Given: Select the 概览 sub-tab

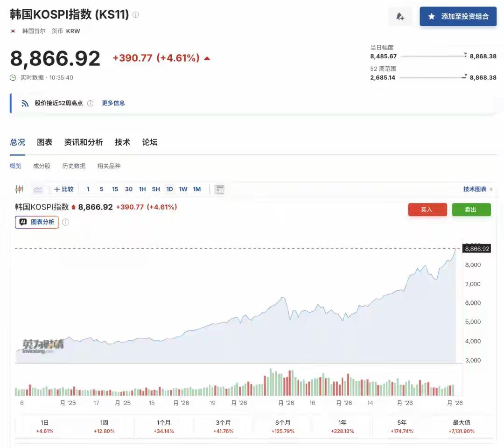Looking at the screenshot, I should click(x=15, y=166).
